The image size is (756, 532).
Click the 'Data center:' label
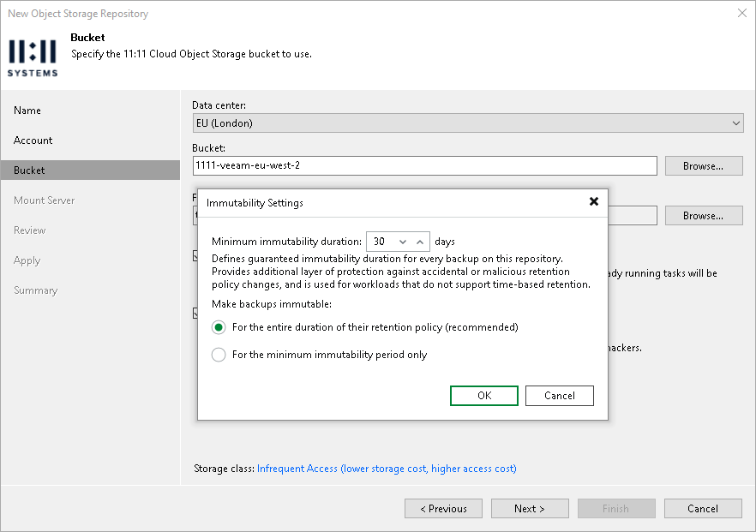coord(219,105)
